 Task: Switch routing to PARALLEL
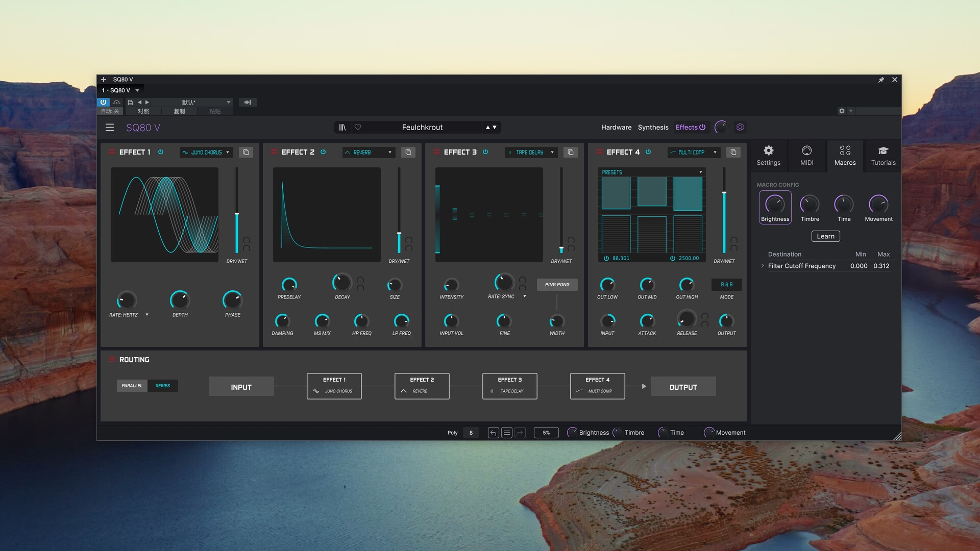click(132, 386)
